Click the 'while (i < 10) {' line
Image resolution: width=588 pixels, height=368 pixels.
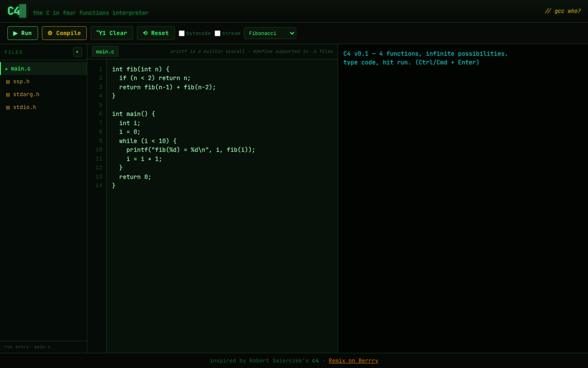click(148, 141)
